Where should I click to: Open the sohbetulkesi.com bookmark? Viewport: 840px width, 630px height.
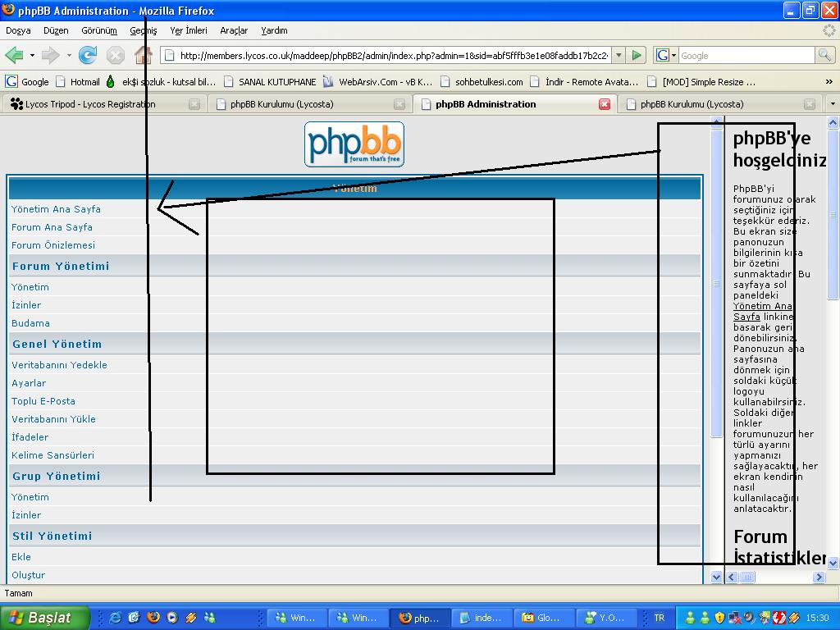coord(482,82)
